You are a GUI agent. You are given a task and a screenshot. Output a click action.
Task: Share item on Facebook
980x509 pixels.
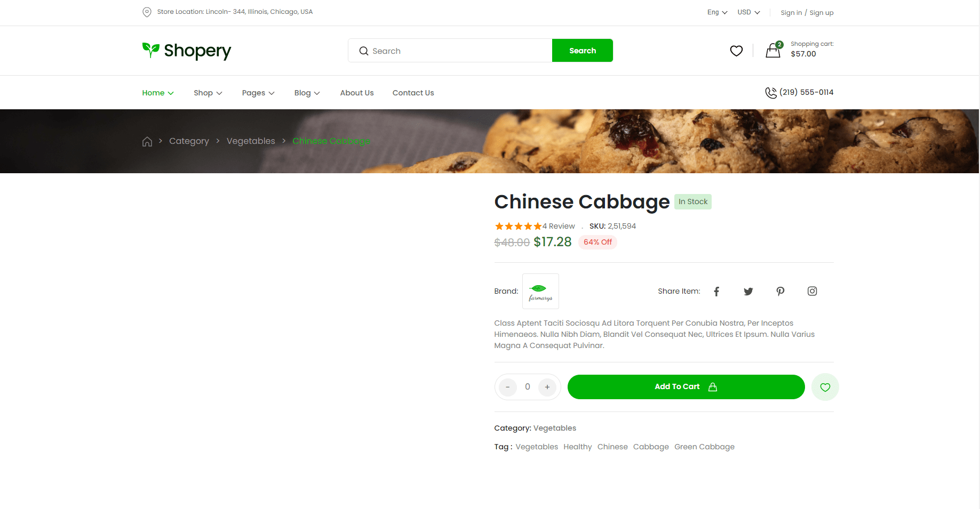tap(716, 291)
